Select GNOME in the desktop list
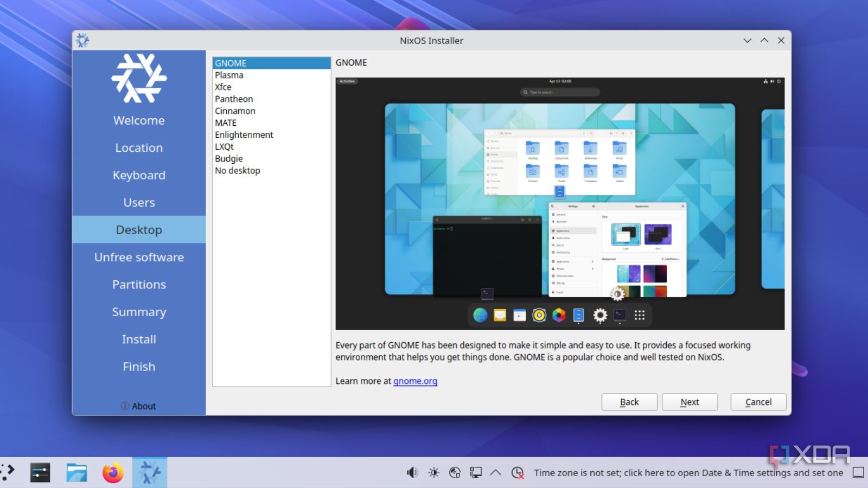The width and height of the screenshot is (868, 488). point(271,63)
